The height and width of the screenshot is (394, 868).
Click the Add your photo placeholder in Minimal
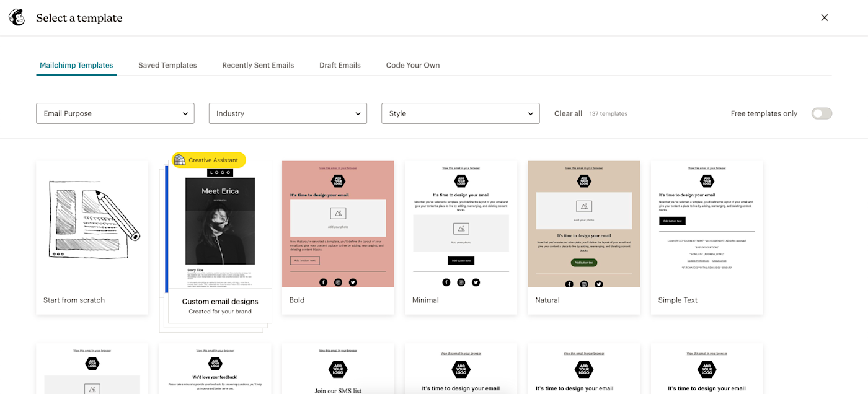click(461, 233)
